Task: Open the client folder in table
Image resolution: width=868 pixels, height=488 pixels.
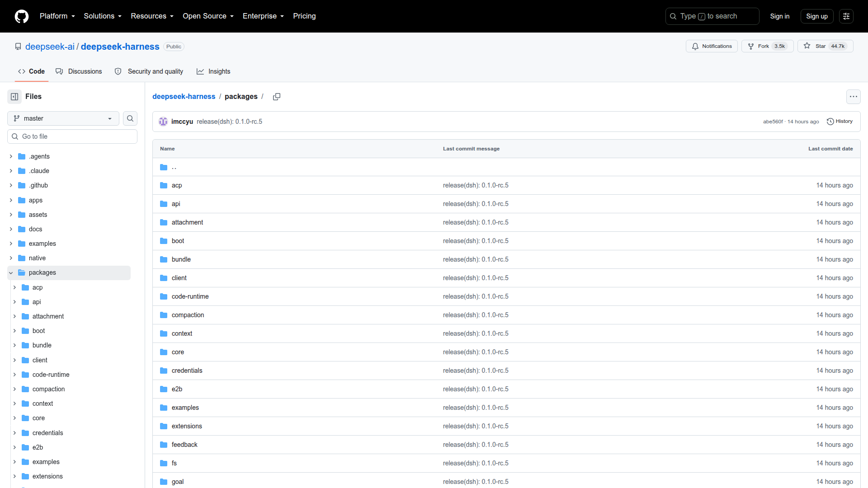Action: (179, 278)
